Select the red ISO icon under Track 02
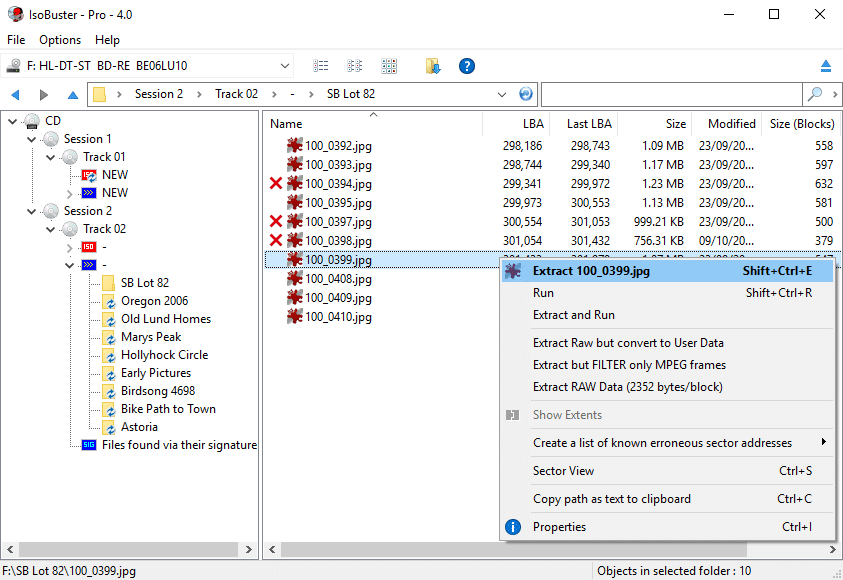The image size is (843, 580). (x=89, y=247)
